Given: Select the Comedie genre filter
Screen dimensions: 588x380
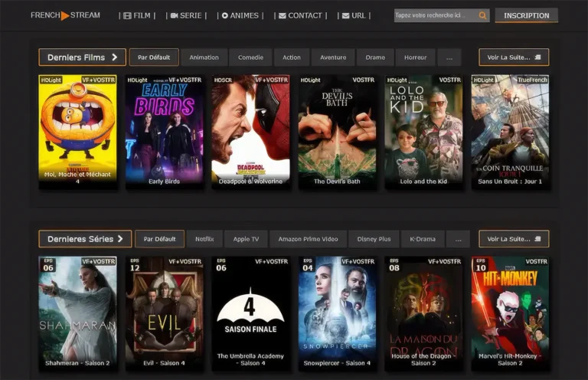Looking at the screenshot, I should 250,57.
